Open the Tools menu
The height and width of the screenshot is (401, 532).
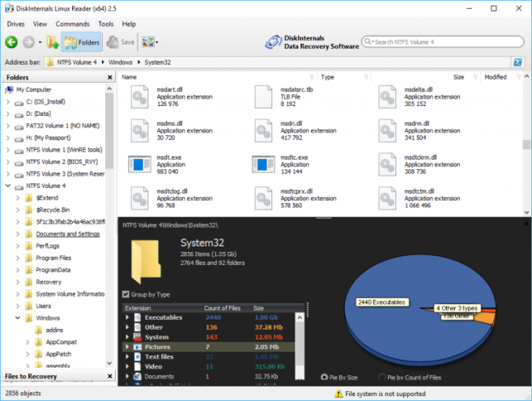coord(106,24)
